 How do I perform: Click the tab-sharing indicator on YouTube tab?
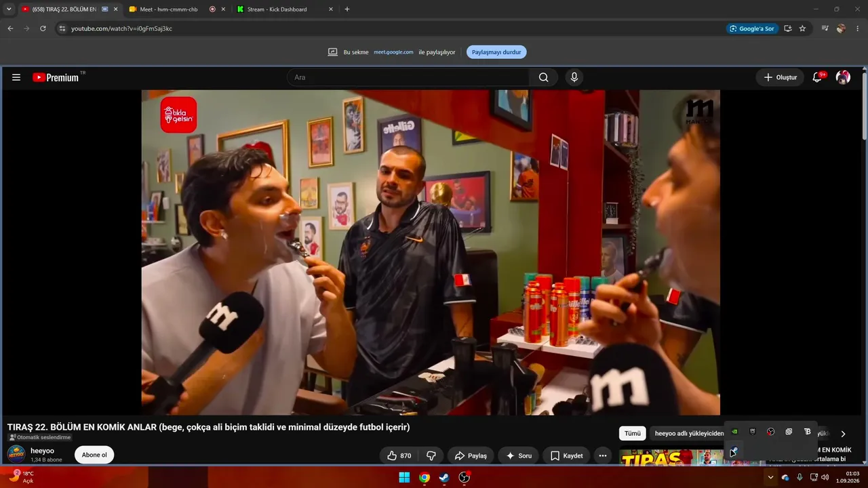coord(105,9)
